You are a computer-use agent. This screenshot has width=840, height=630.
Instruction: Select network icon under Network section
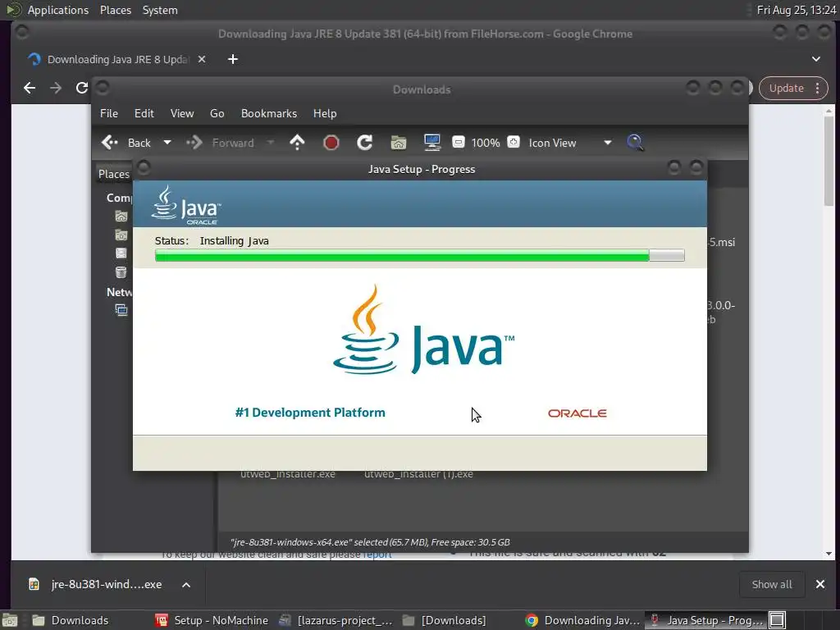coord(121,310)
